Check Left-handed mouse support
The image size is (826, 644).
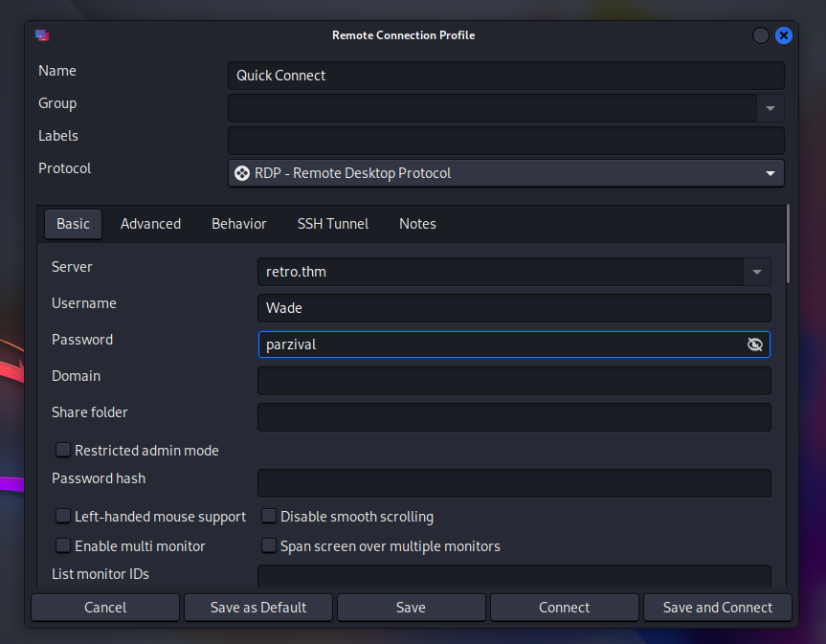pos(63,517)
